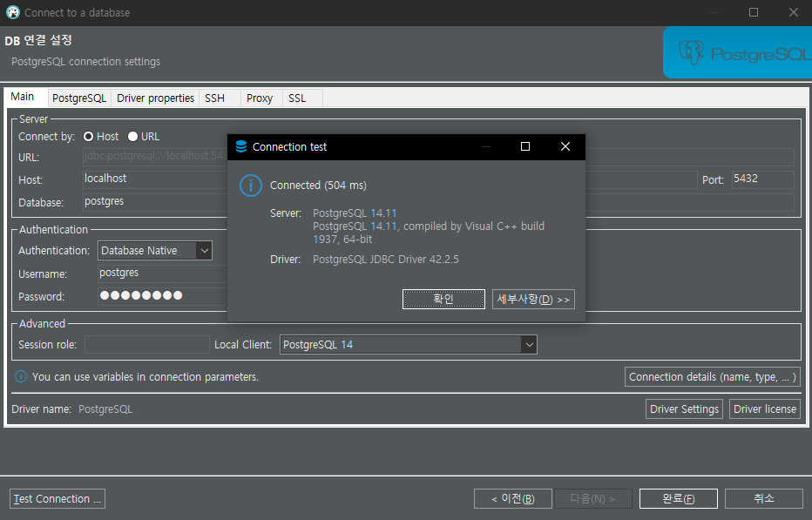Click the text 'Connected (504 ms)'

pos(318,186)
